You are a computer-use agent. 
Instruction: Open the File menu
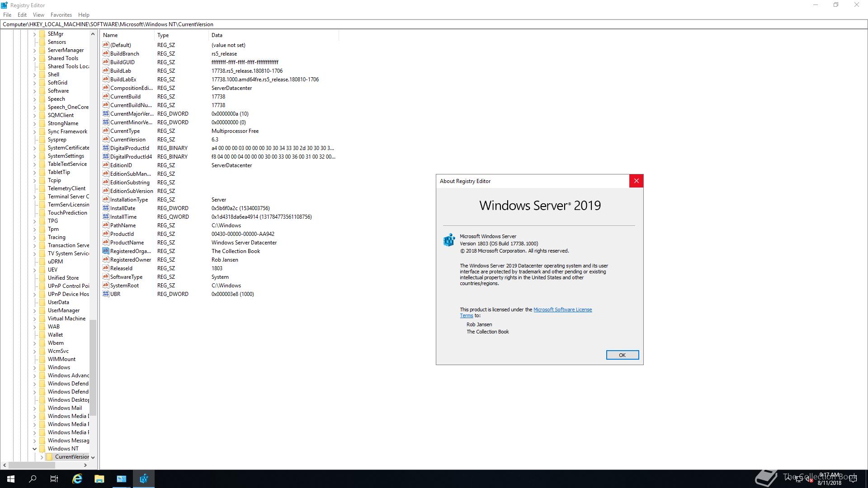[x=7, y=14]
